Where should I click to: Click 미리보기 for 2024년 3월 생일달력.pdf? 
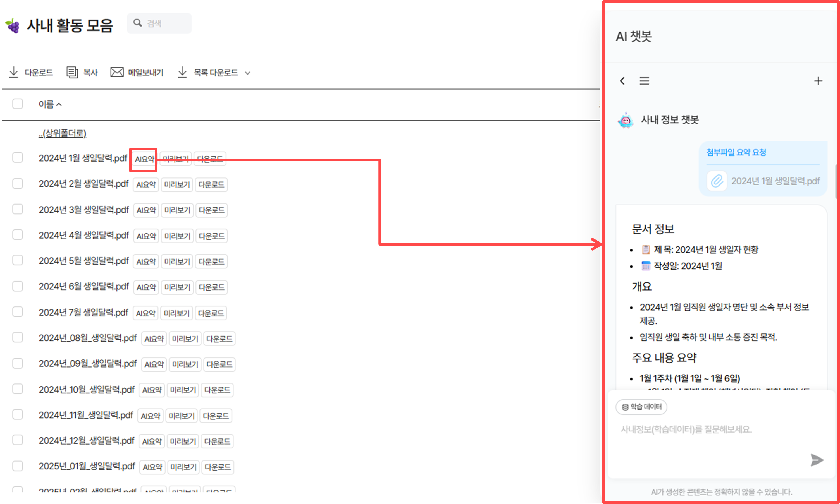tap(177, 210)
